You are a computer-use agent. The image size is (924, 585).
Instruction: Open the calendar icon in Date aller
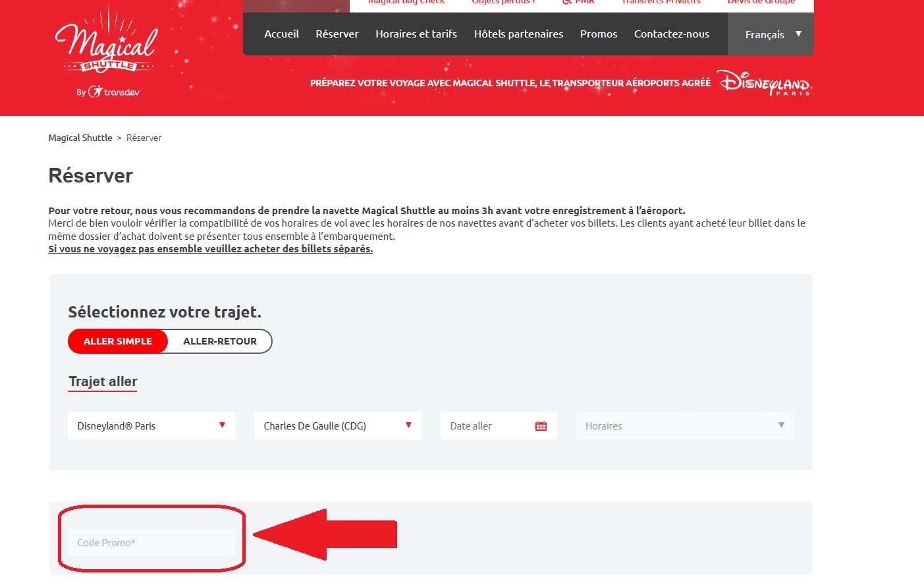click(x=541, y=426)
